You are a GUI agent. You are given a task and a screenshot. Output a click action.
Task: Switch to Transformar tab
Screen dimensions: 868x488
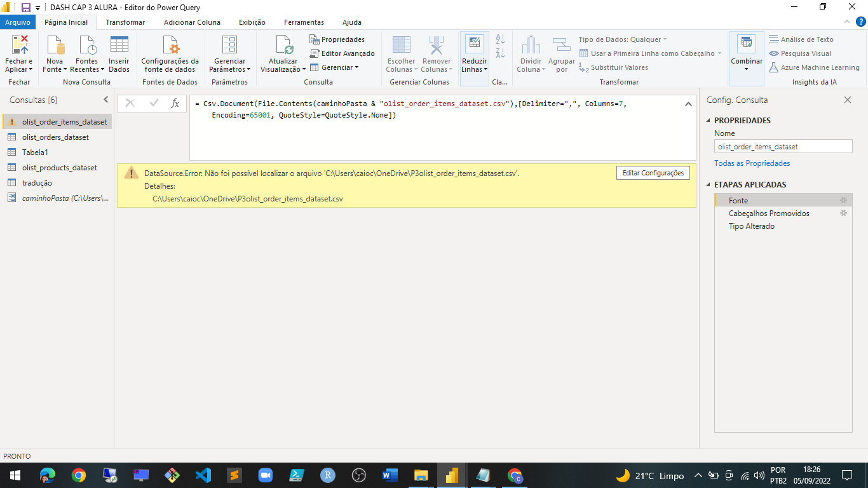pos(125,22)
